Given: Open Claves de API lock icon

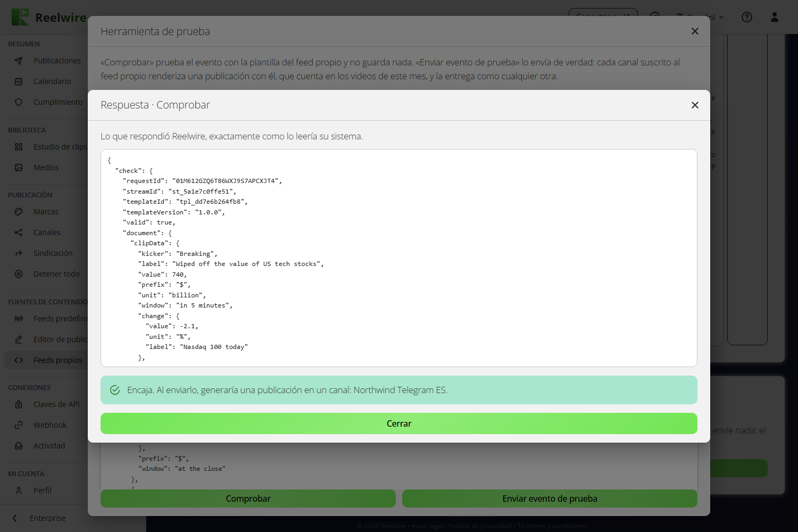Looking at the screenshot, I should pyautogui.click(x=19, y=404).
